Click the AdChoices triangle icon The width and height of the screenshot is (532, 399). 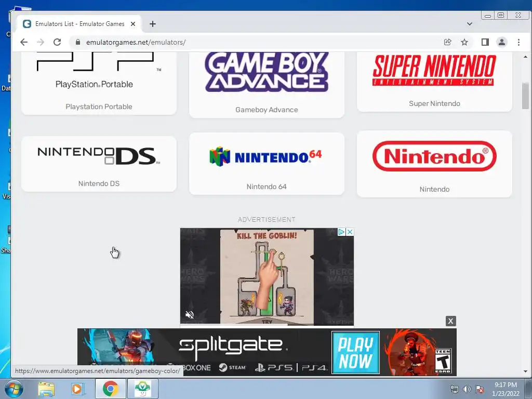[x=341, y=232]
